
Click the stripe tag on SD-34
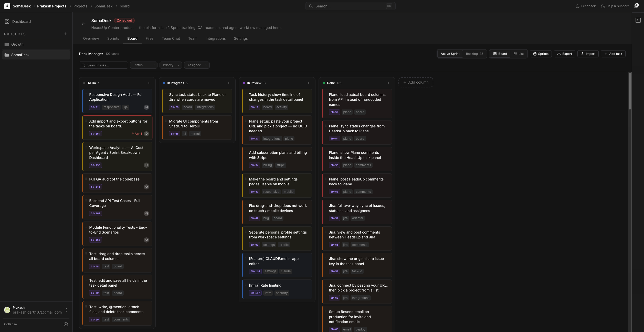(x=281, y=165)
